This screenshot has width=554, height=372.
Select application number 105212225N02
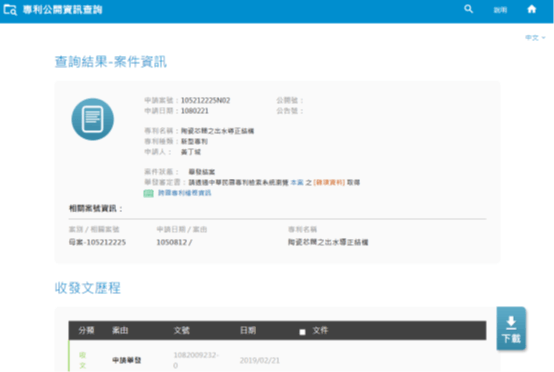(205, 100)
